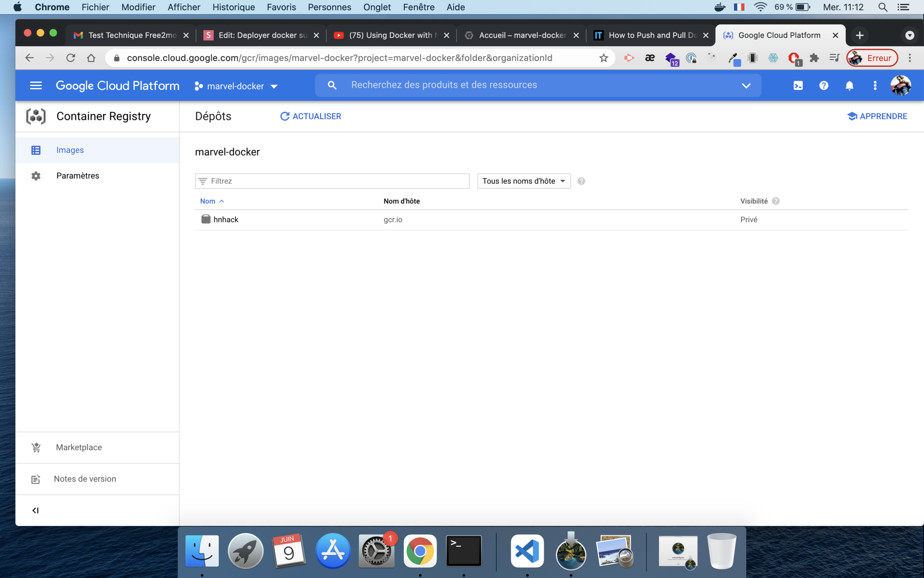Click the Container Registry logo icon
Screen dimensions: 924x578
pos(36,116)
